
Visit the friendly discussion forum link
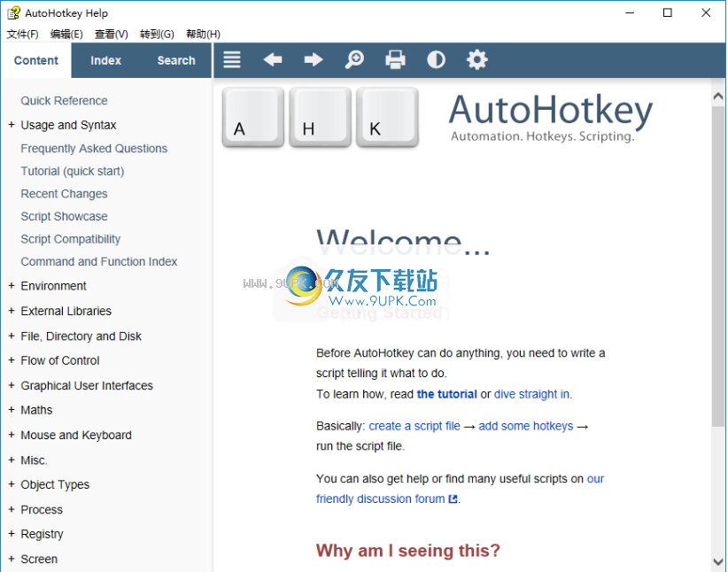[380, 499]
